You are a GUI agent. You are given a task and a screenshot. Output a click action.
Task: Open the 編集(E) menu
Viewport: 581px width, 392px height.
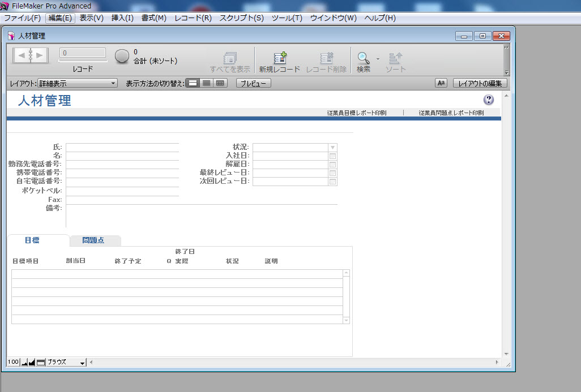pyautogui.click(x=60, y=18)
